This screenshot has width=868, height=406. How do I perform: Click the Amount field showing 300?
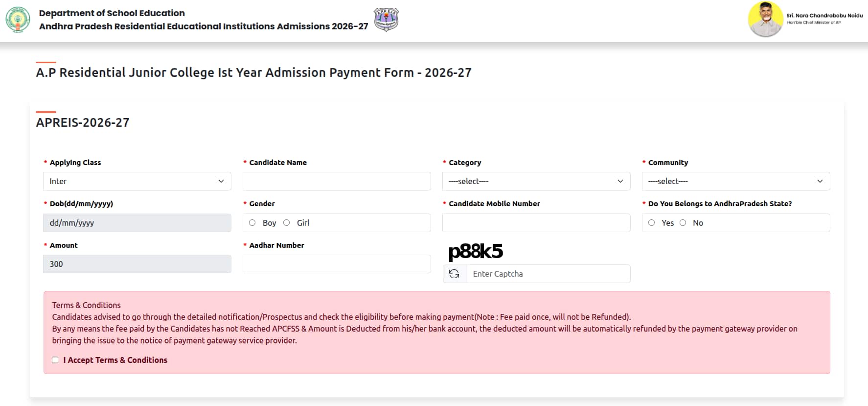pyautogui.click(x=137, y=264)
